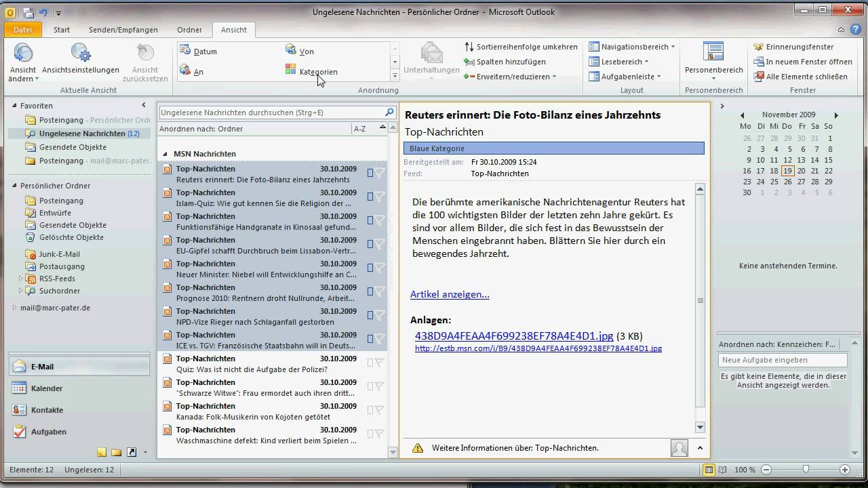The height and width of the screenshot is (488, 868).
Task: Open Erweitern/reduzieren dropdown
Action: 510,77
